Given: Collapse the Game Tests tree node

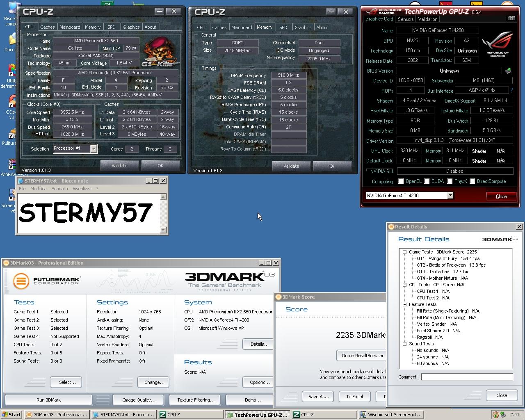Looking at the screenshot, I should tap(404, 252).
